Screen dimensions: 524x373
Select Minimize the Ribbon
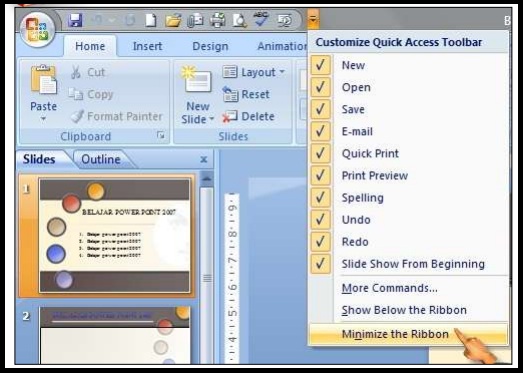409,334
